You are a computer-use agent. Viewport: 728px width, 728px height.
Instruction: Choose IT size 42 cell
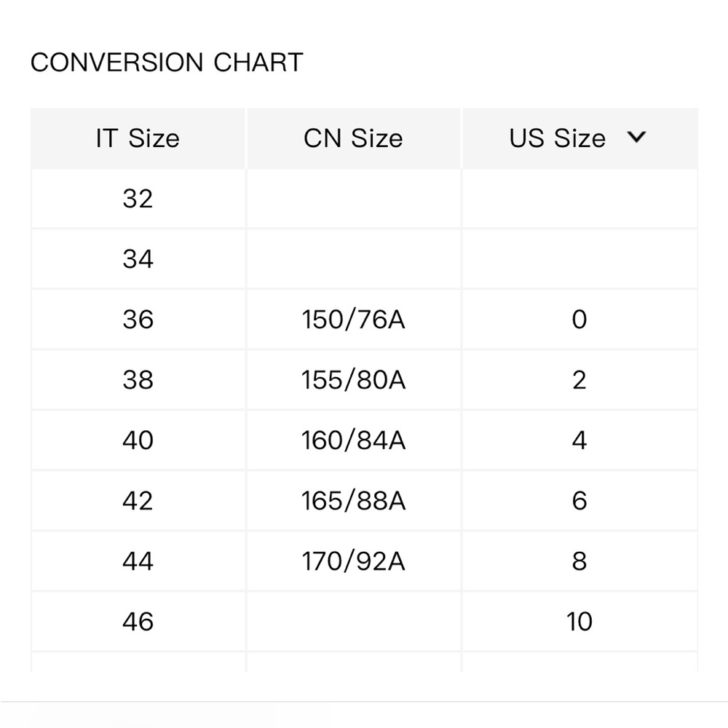tap(138, 501)
